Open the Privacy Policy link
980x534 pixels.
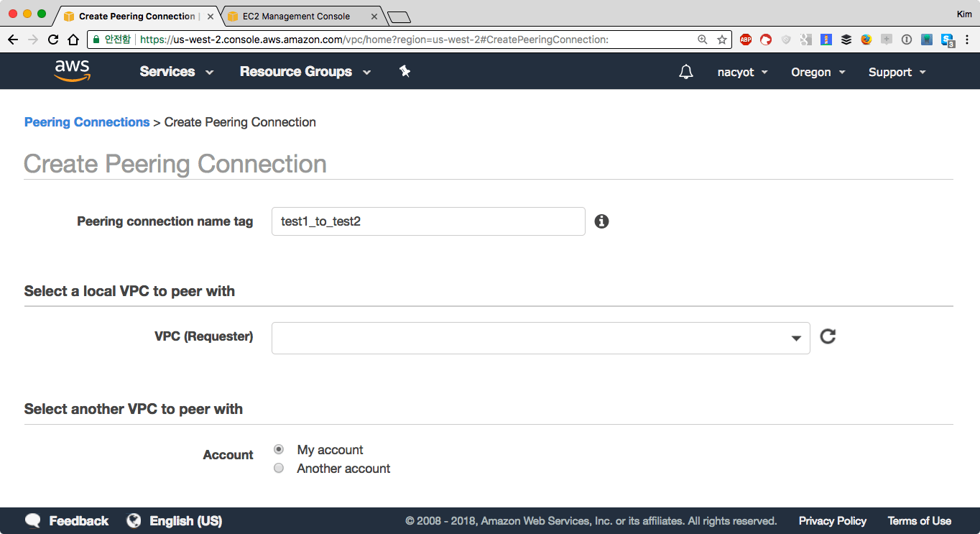(832, 521)
